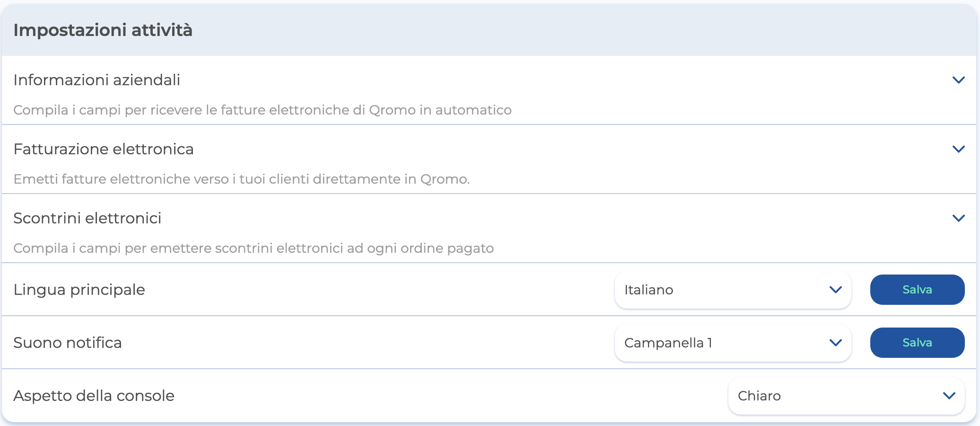Click the Lingua principale label
The width and height of the screenshot is (980, 426).
coord(79,290)
